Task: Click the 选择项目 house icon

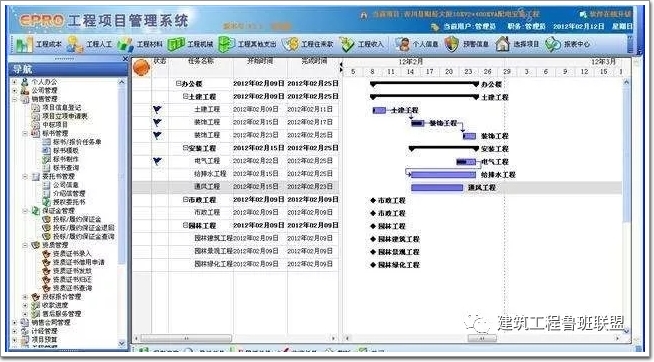Action: 503,44
